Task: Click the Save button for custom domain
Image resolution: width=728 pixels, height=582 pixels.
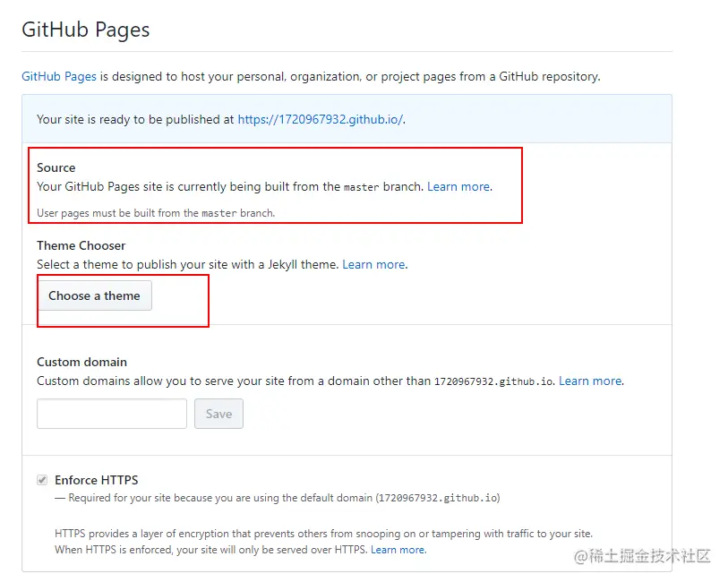Action: tap(218, 414)
